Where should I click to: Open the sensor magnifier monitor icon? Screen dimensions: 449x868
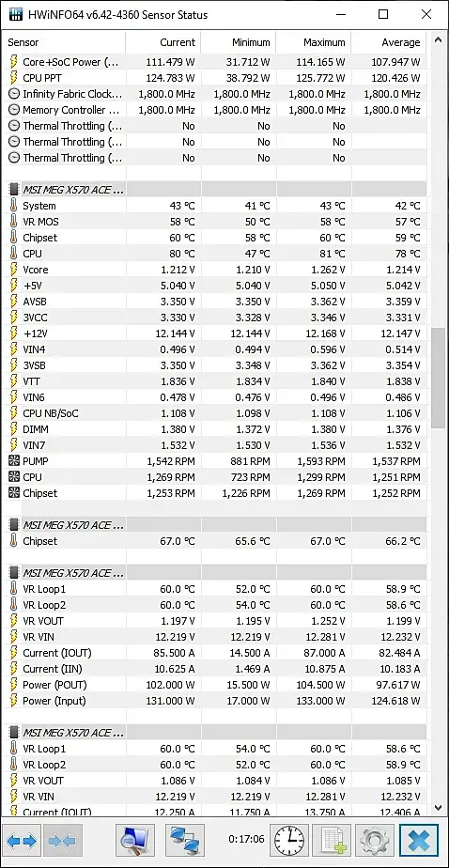[135, 841]
